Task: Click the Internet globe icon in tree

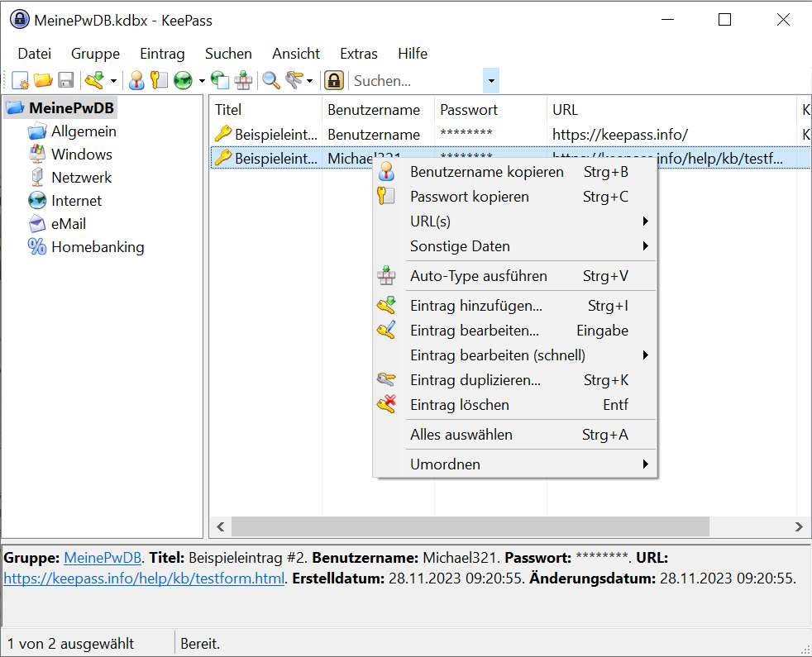Action: [36, 200]
